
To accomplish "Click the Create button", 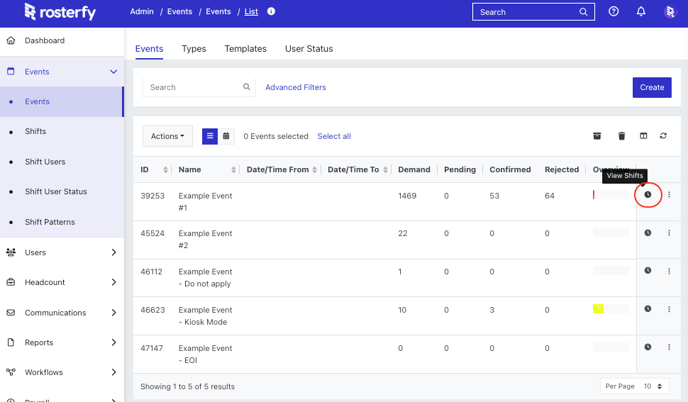I will coord(651,87).
